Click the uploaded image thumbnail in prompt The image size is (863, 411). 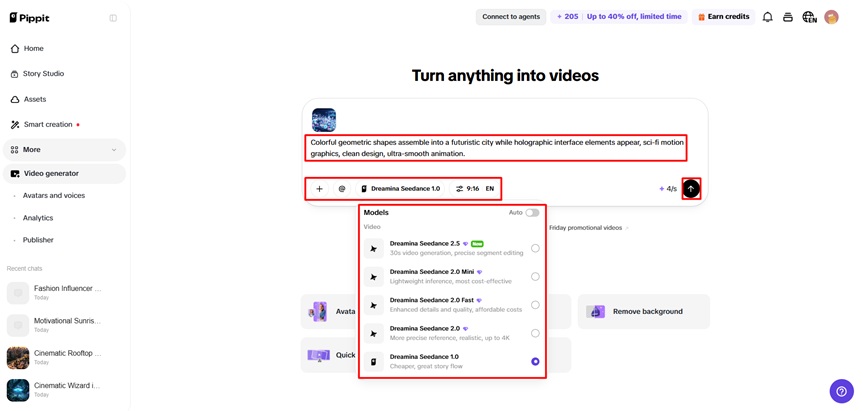pos(324,120)
